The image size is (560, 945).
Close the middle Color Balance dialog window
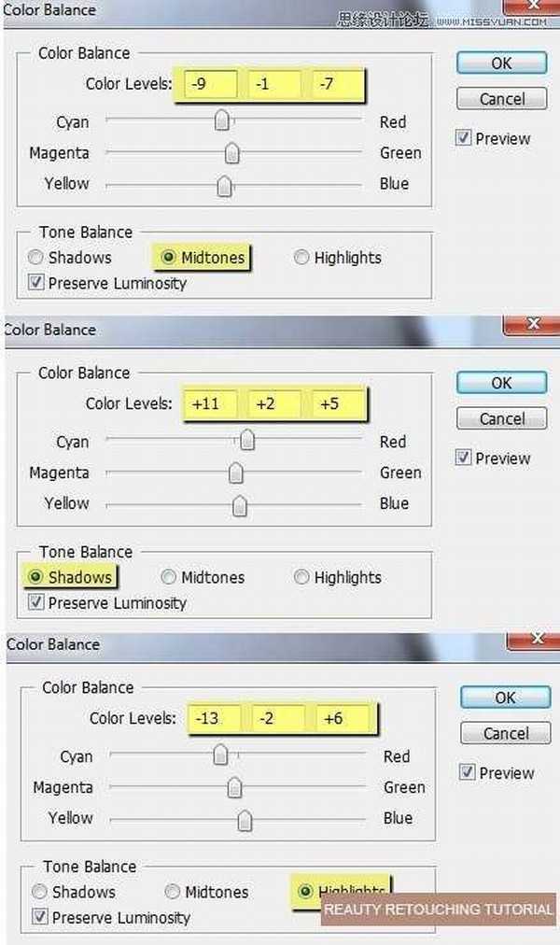click(532, 324)
